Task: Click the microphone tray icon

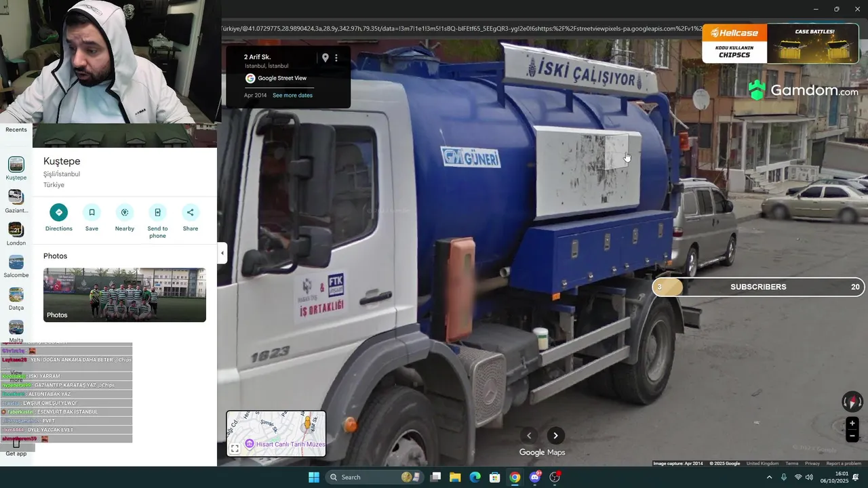Action: point(784,477)
